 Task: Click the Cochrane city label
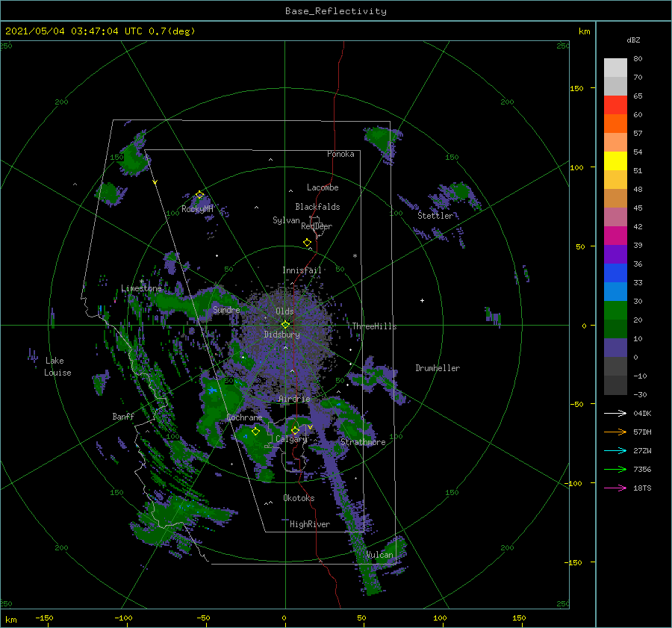(x=244, y=417)
